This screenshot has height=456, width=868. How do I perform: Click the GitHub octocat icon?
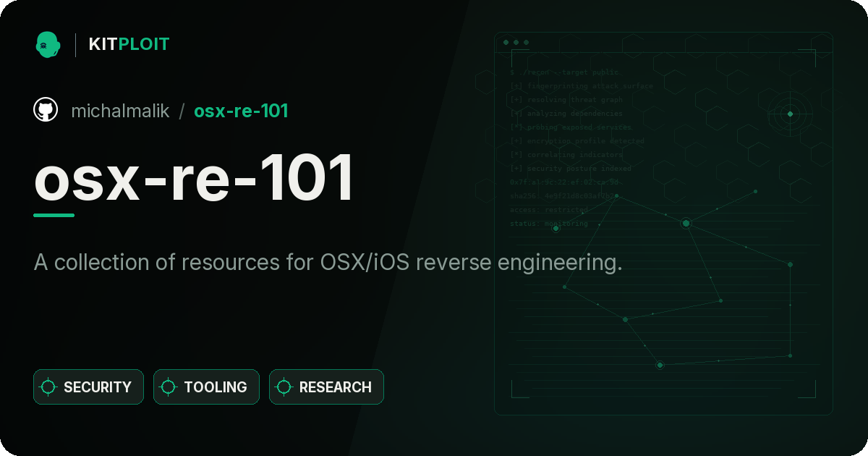tap(46, 110)
